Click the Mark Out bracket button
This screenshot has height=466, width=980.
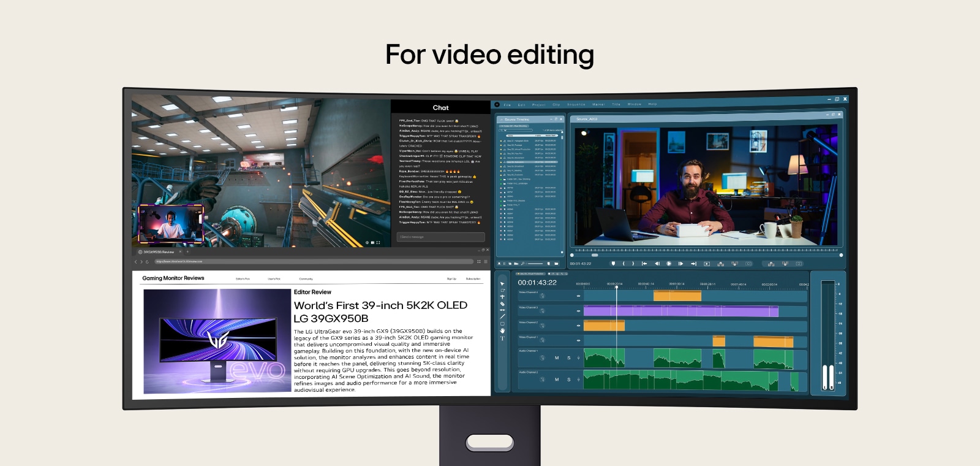633,264
